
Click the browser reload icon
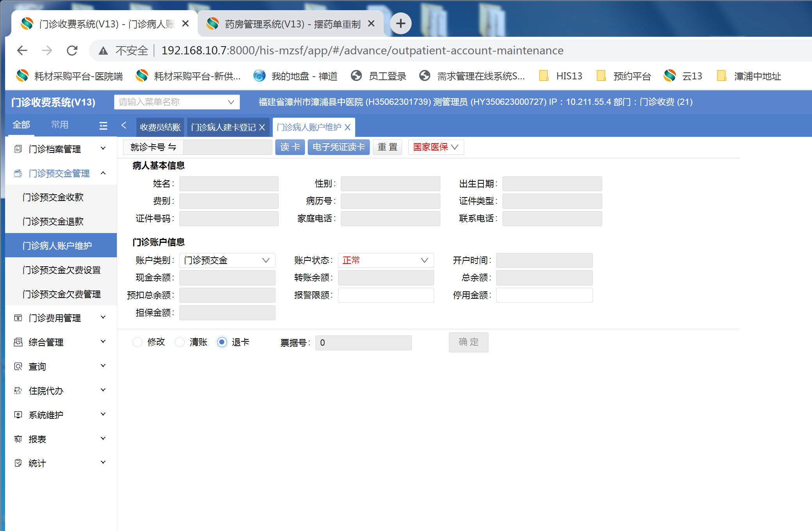pos(72,50)
